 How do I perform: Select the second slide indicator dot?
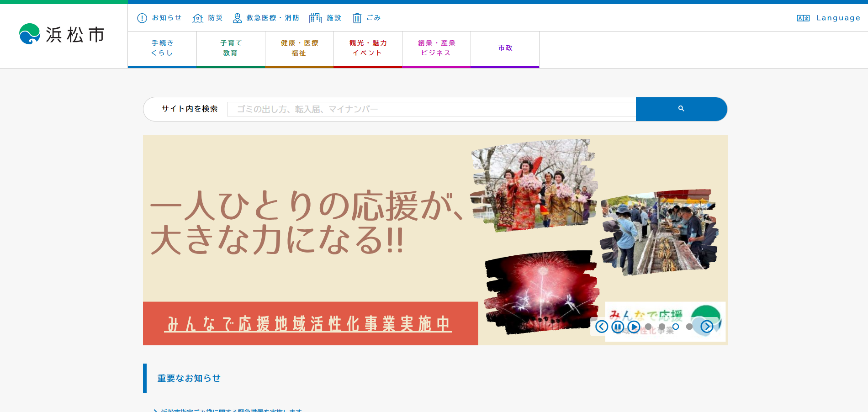point(662,327)
